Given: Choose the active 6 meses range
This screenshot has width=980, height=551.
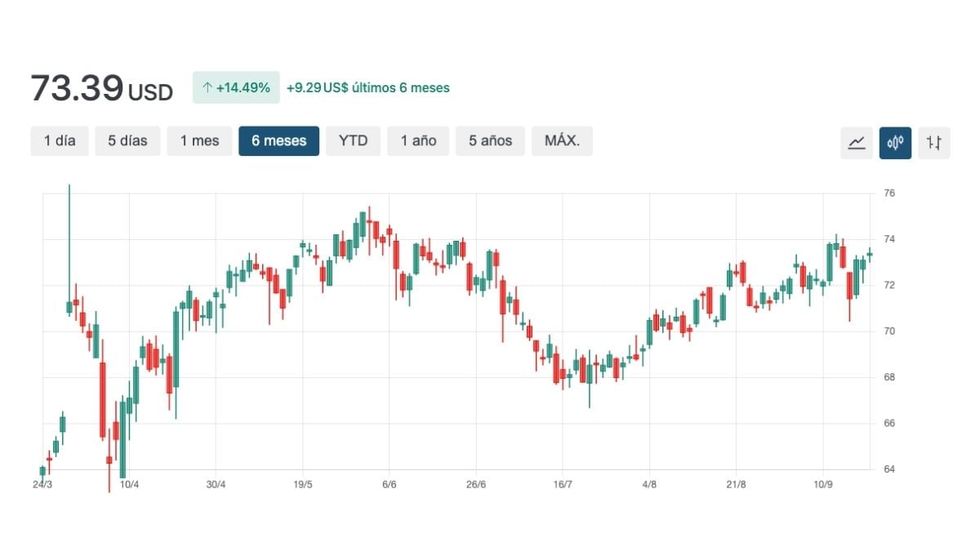Looking at the screenshot, I should click(x=278, y=140).
